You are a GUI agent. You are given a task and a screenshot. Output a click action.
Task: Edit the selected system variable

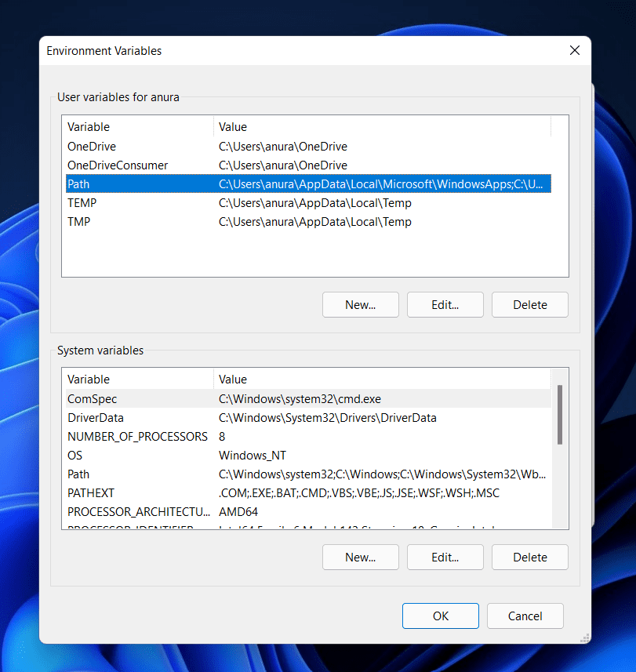tap(445, 557)
